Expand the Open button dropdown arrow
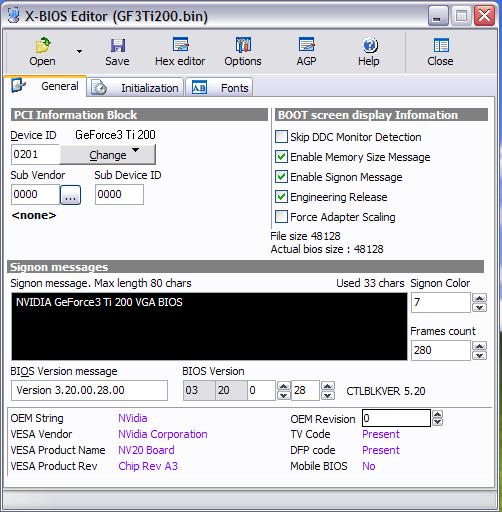 tap(79, 51)
